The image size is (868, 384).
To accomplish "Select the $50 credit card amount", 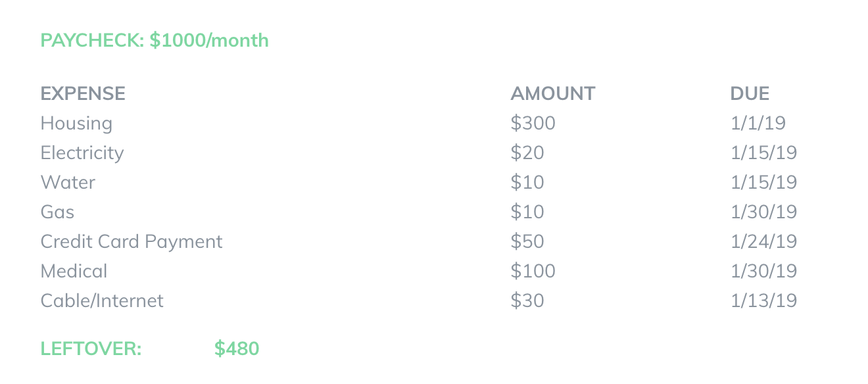I will click(x=527, y=241).
